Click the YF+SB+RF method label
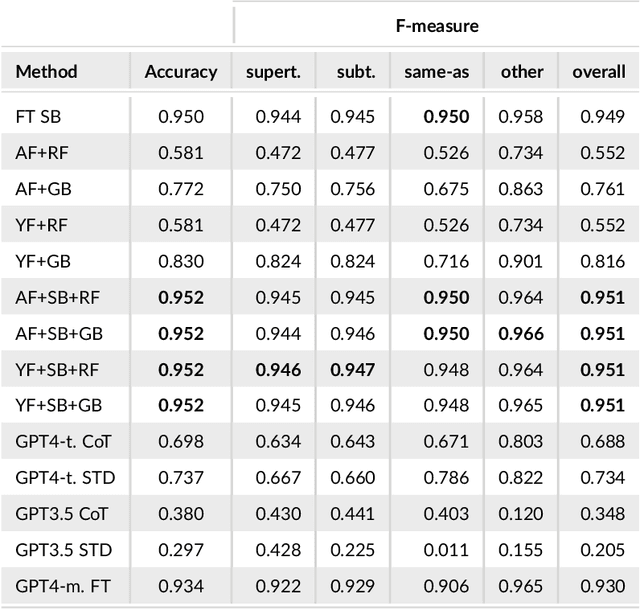The image size is (640, 609). coord(59,369)
